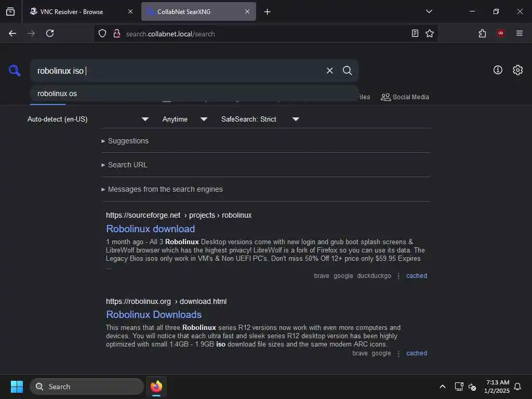The width and height of the screenshot is (532, 399).
Task: Open the Social Media category tab
Action: click(405, 97)
